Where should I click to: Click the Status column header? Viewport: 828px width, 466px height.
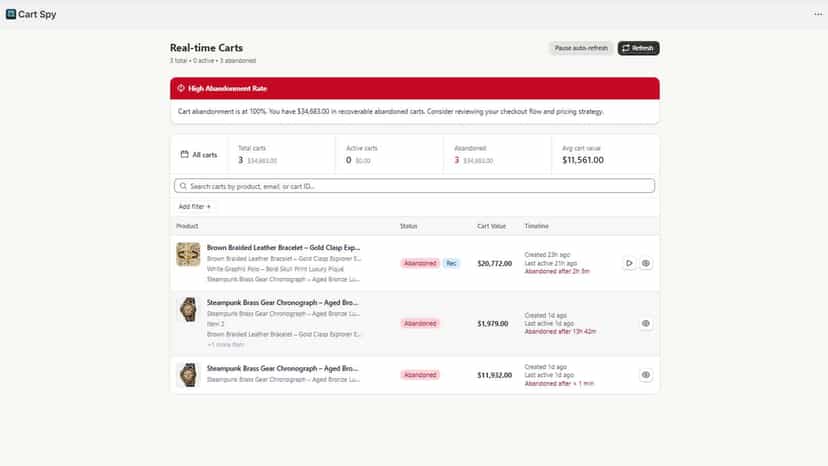click(x=409, y=226)
